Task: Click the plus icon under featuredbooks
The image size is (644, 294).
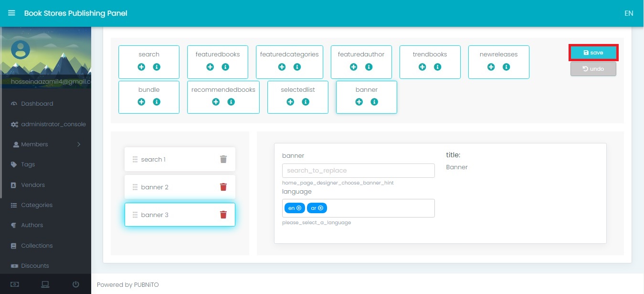Action: point(210,67)
